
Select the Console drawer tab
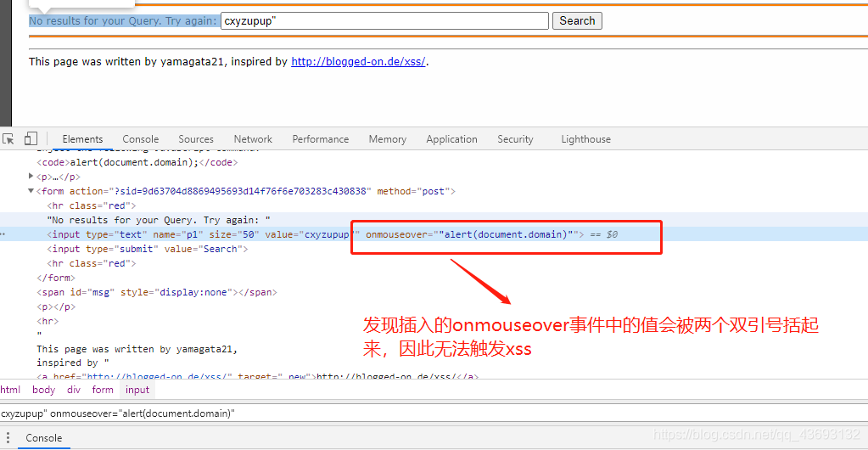(x=44, y=438)
